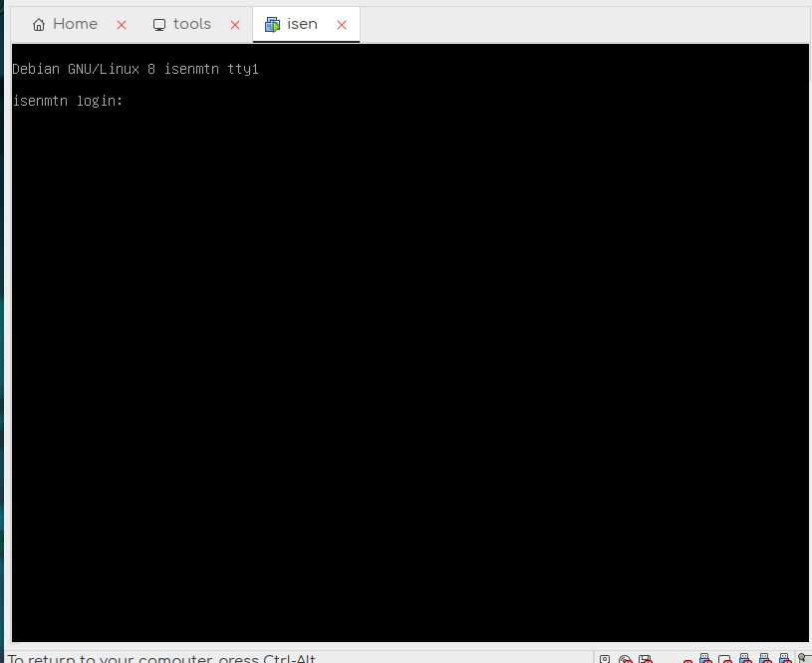Click the floppy drive status icon

[645, 659]
